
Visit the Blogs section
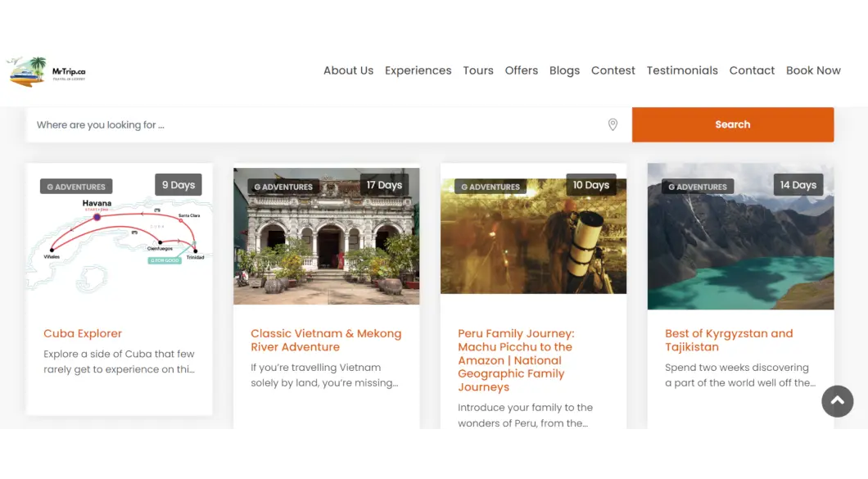coord(564,70)
